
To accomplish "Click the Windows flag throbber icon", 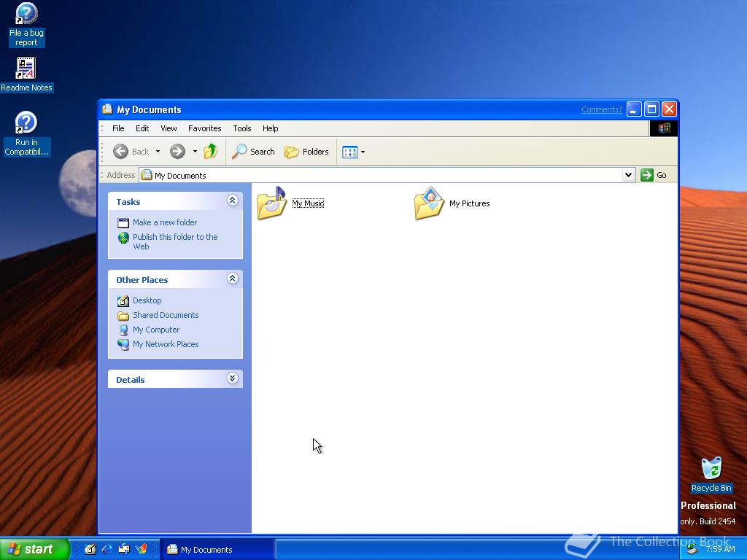I will click(x=664, y=128).
